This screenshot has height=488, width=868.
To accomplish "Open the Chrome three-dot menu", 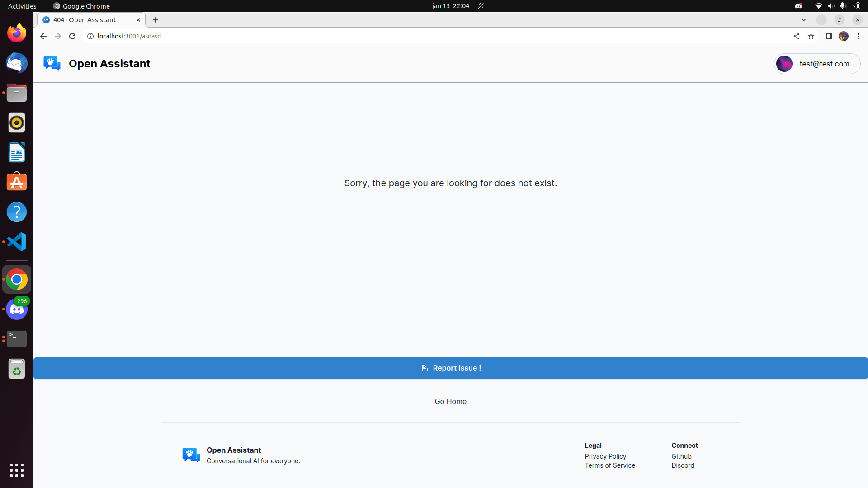I will pyautogui.click(x=858, y=36).
